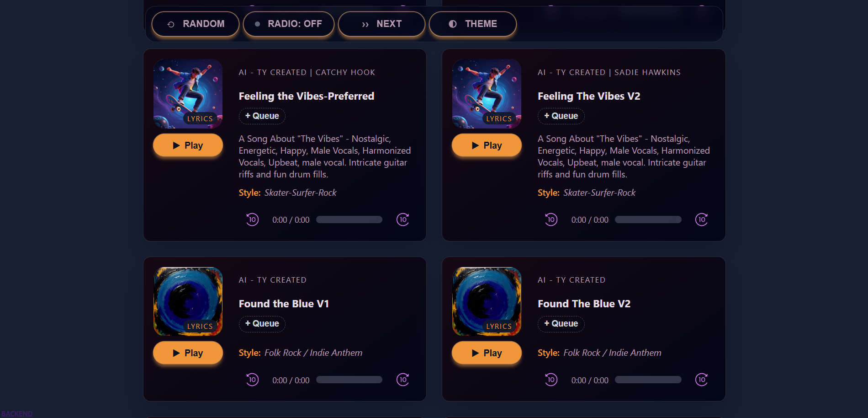The height and width of the screenshot is (418, 868).
Task: Queue Found The Blue V2
Action: pos(561,324)
